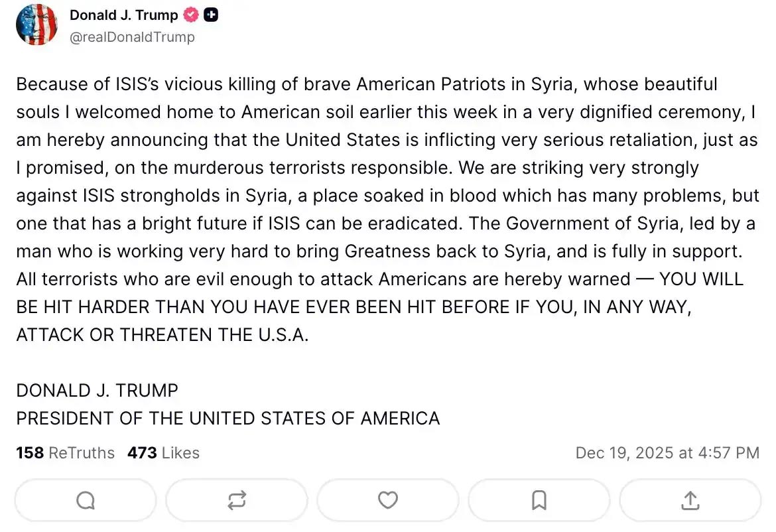This screenshot has width=776, height=532.
Task: Click the "ATTACK OR THREATEN THE U.S.A." line
Action: 162,335
